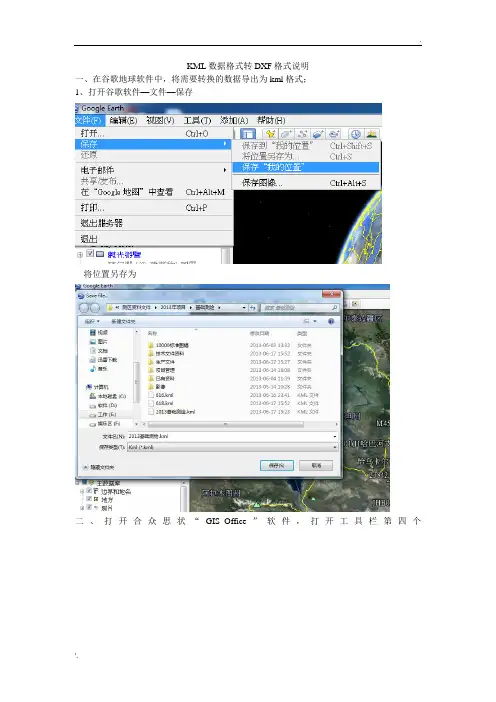
Task: Click the record tour toolbar icon
Action: (x=334, y=134)
